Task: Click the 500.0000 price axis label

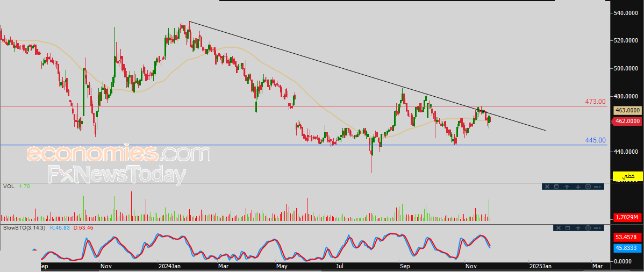Action: click(x=627, y=68)
